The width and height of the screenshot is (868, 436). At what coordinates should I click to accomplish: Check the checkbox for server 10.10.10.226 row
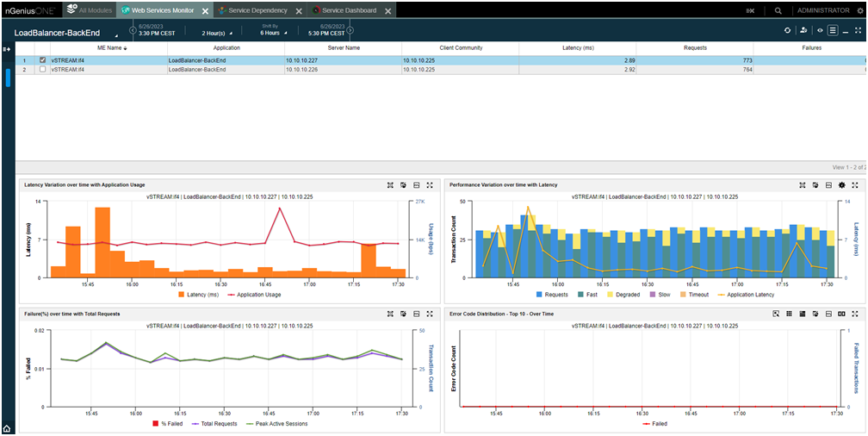pos(43,70)
